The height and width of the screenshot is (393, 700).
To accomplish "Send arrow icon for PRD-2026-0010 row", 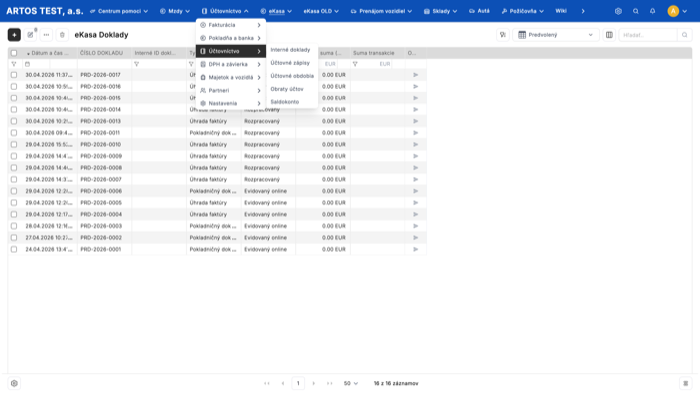I will pyautogui.click(x=416, y=144).
